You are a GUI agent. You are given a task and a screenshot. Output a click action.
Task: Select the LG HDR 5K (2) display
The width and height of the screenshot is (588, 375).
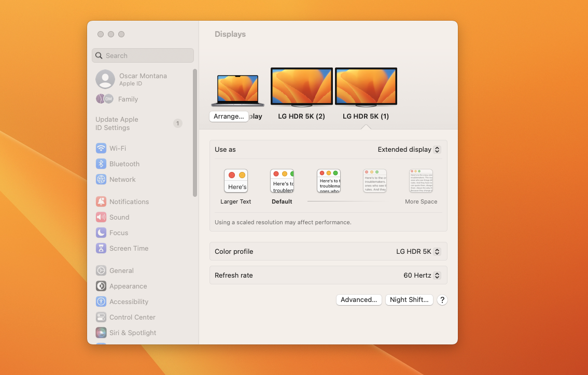pos(301,87)
